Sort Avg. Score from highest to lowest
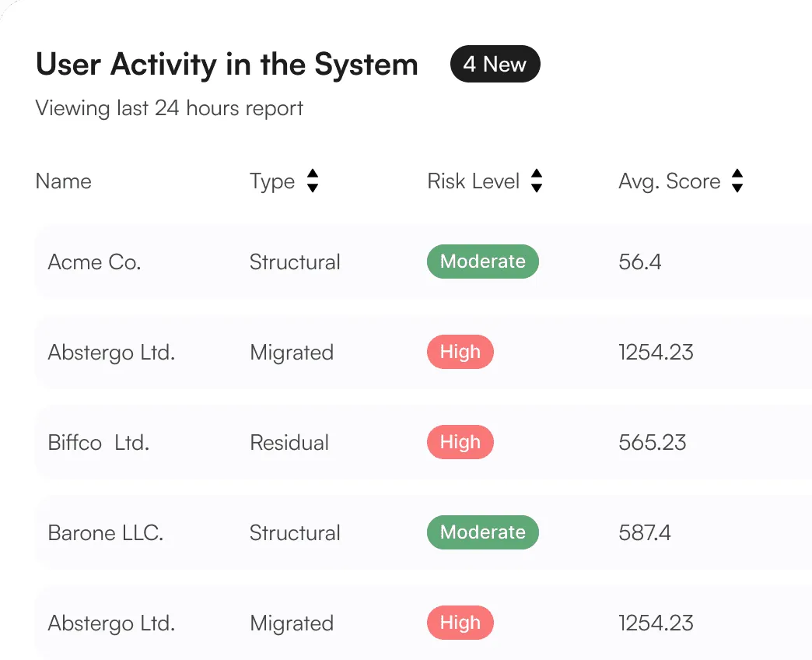 [x=737, y=188]
